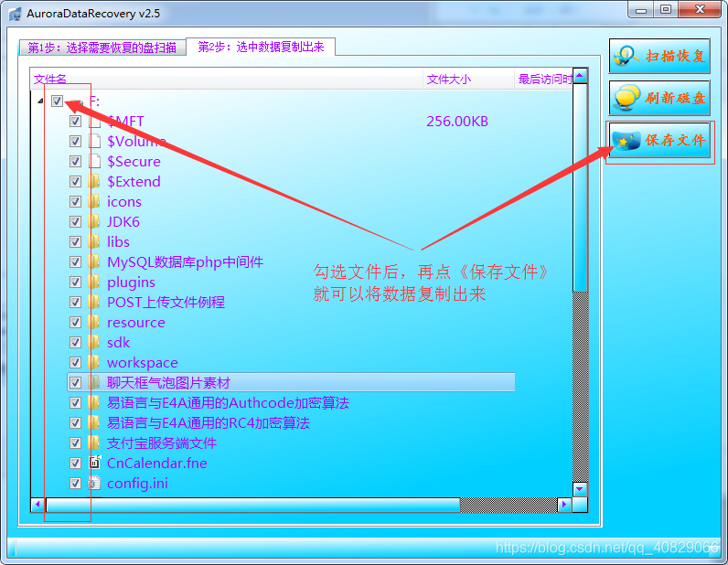This screenshot has width=728, height=565.
Task: Click the 文件名 column header
Action: (x=226, y=79)
